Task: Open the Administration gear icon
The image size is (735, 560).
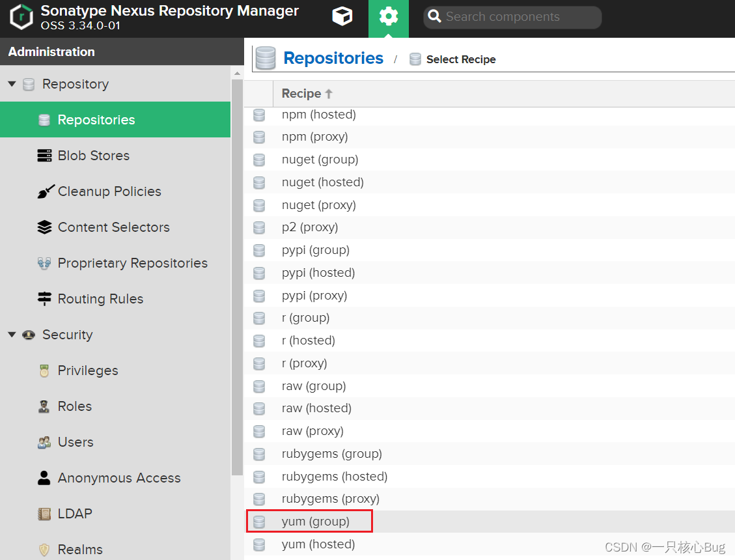Action: tap(388, 18)
